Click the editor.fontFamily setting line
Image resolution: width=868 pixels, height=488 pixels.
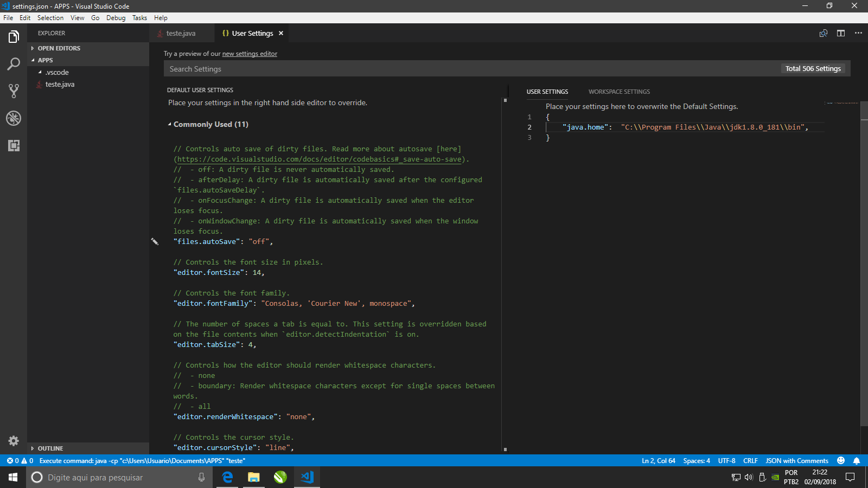294,304
